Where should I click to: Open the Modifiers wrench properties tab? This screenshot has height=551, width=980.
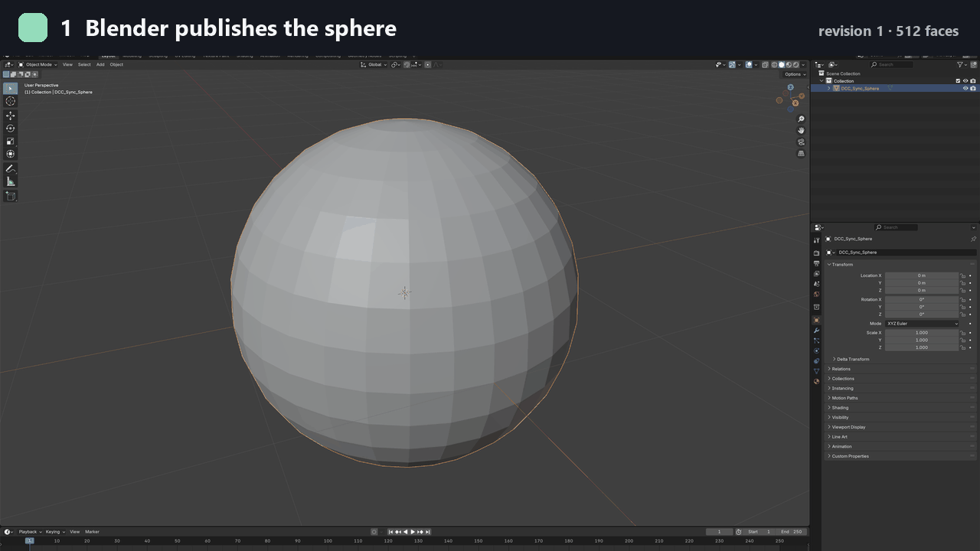[817, 330]
